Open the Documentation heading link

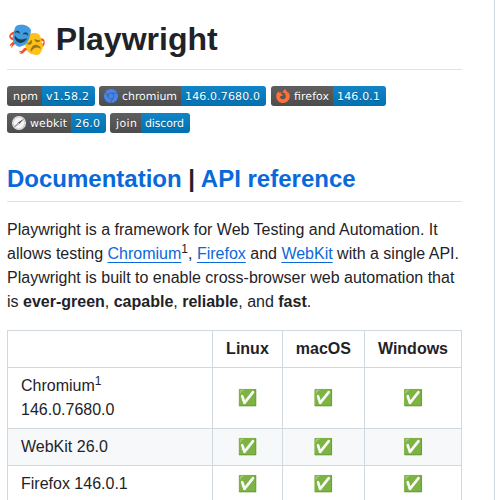94,179
